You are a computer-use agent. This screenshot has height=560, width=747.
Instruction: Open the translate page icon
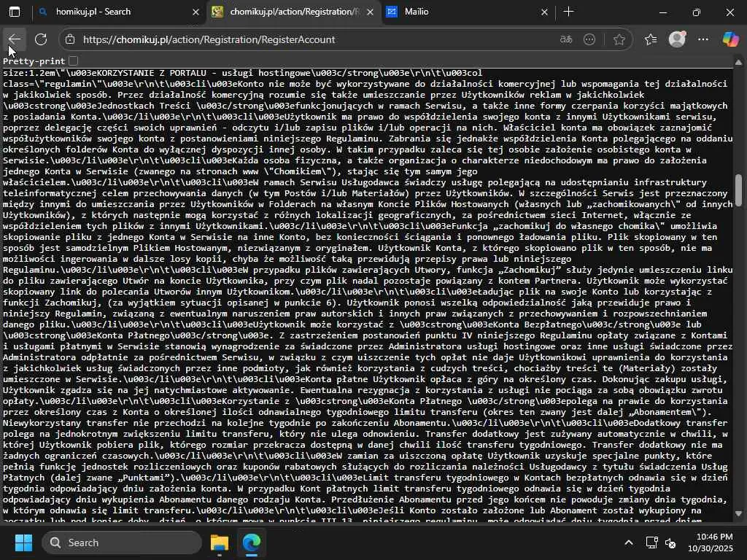point(566,39)
